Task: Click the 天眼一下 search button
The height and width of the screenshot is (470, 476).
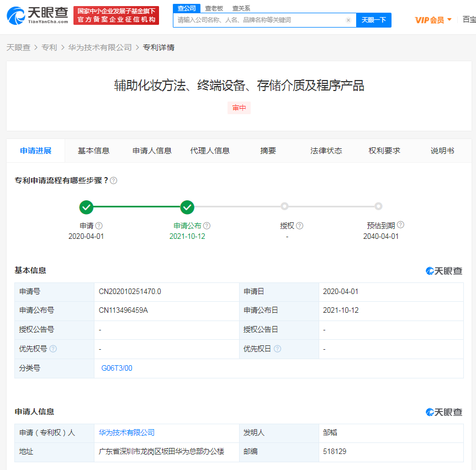Action: tap(374, 20)
